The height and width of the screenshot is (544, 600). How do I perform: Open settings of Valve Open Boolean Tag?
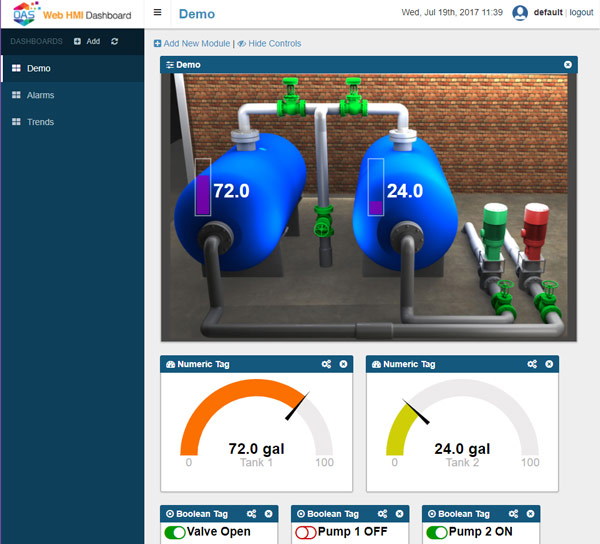pyautogui.click(x=254, y=514)
